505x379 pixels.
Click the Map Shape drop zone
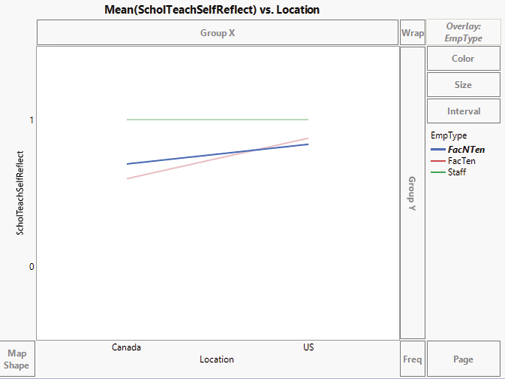(x=17, y=359)
